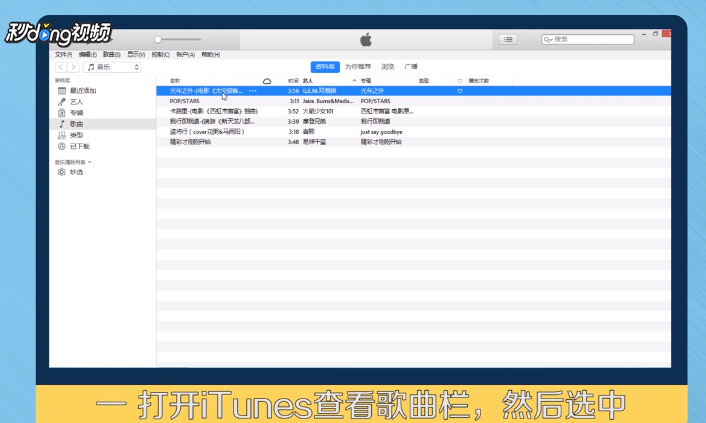Switch to the 广播 tab

[x=411, y=67]
